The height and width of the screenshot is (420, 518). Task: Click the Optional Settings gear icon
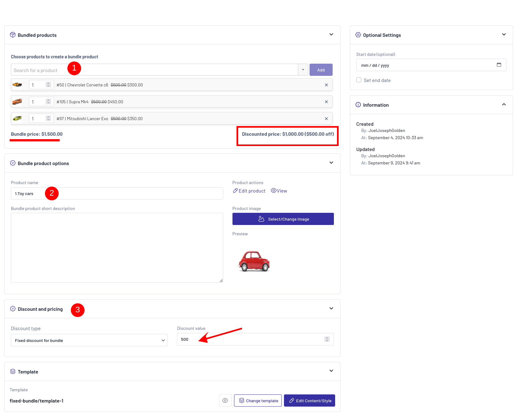358,35
